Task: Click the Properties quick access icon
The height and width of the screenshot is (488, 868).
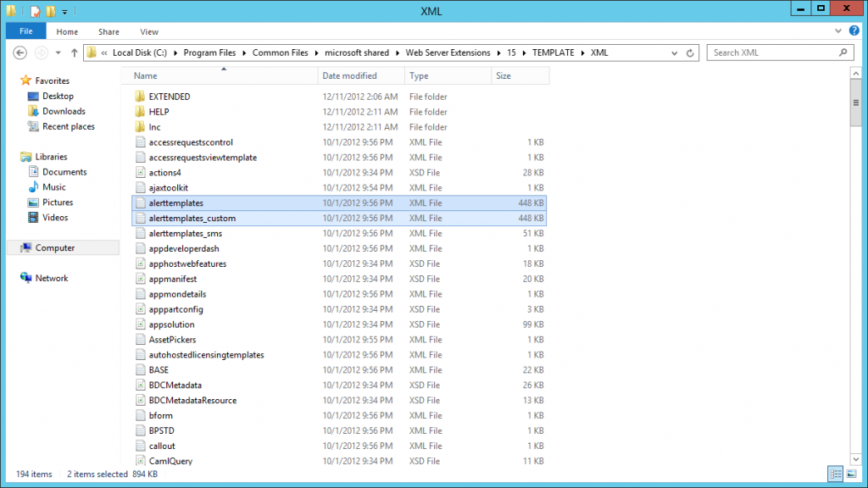Action: [x=36, y=11]
